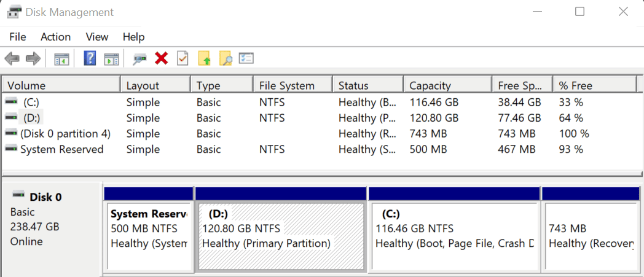Open Help via blue question mark icon
Image resolution: width=644 pixels, height=277 pixels.
90,58
